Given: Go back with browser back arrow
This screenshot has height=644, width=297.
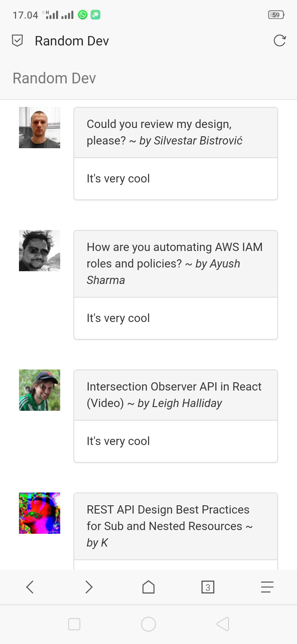Looking at the screenshot, I should point(30,587).
